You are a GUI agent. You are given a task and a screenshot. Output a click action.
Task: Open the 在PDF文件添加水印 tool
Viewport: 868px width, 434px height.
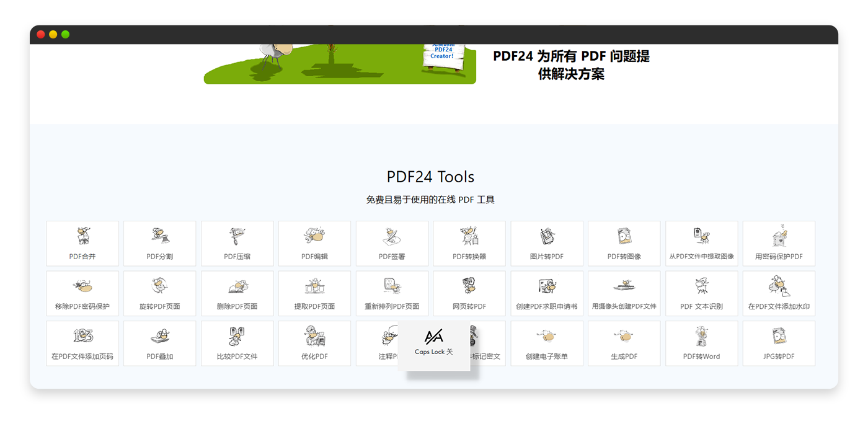pyautogui.click(x=779, y=293)
